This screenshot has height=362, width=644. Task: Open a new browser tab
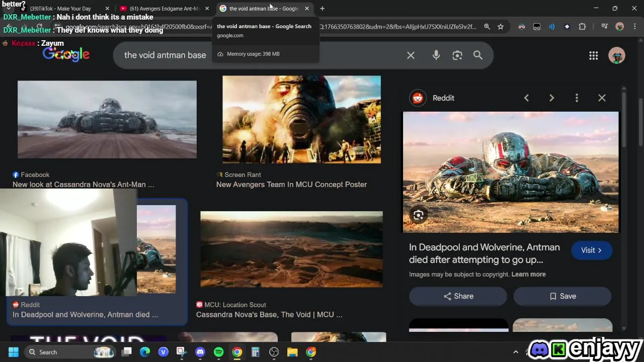(x=322, y=9)
